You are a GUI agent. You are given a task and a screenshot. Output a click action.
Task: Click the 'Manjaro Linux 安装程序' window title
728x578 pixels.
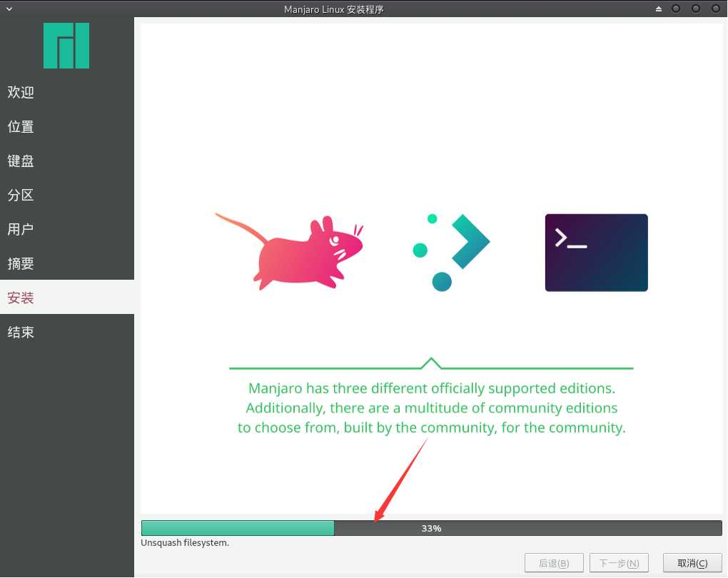click(x=334, y=9)
